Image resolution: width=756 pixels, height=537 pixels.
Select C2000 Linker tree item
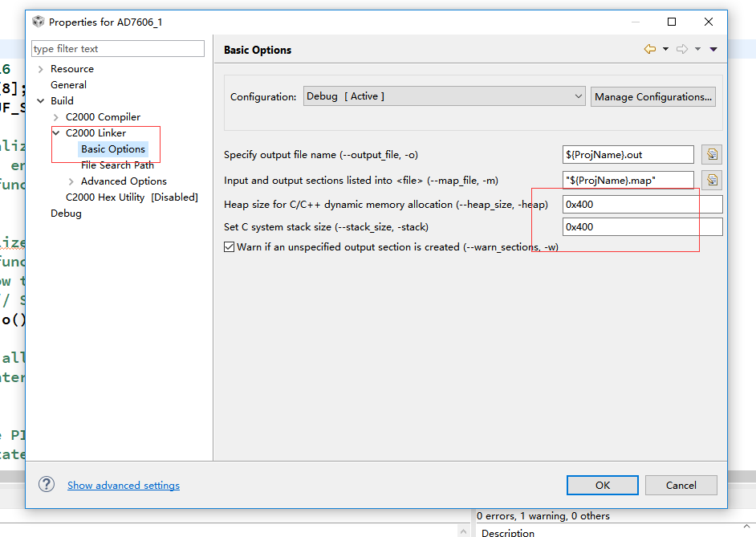click(x=96, y=133)
